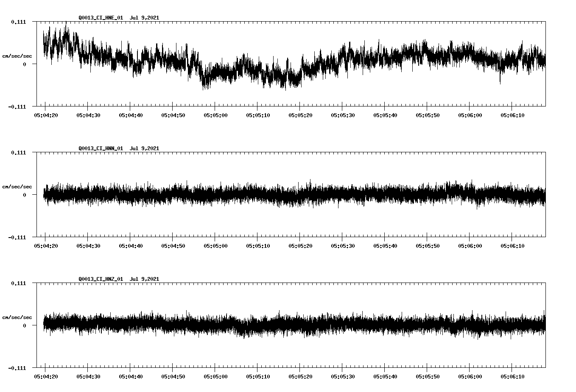Click the HNN waveform trace near 05:05:20
This screenshot has width=576, height=392.
point(300,195)
